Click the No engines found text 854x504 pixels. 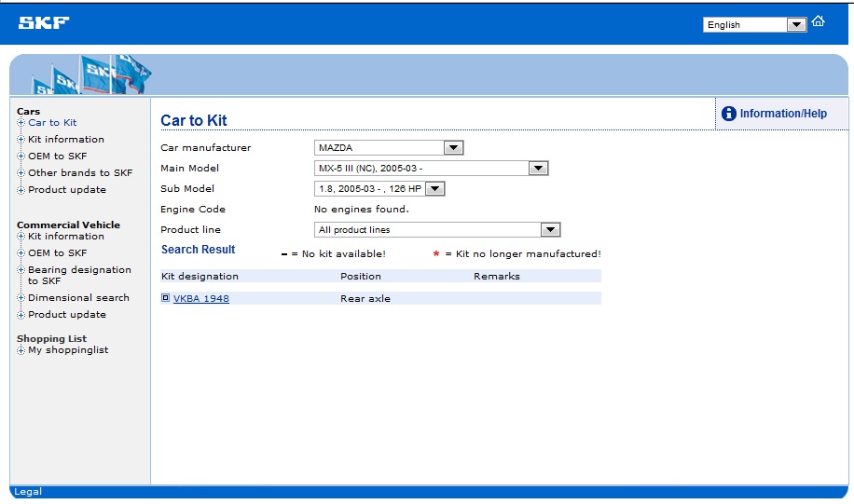click(x=362, y=209)
